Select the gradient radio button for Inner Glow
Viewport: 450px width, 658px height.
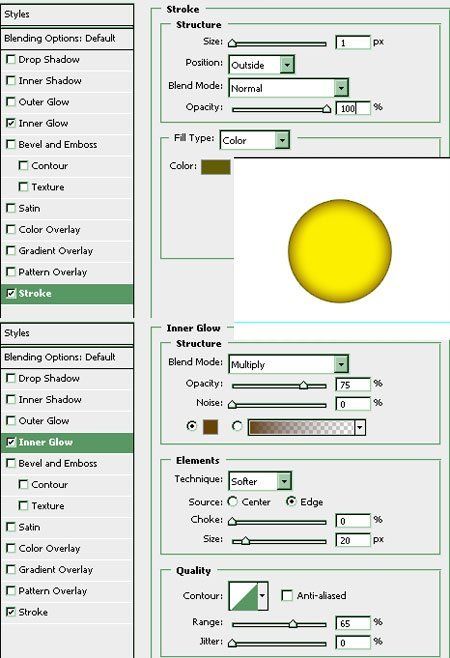tap(237, 426)
